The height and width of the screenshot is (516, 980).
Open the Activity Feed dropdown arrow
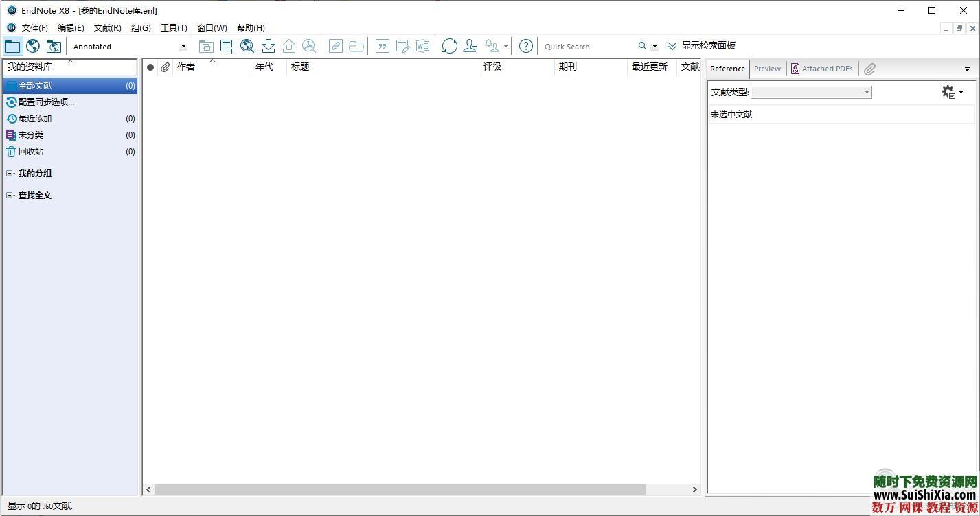point(505,47)
